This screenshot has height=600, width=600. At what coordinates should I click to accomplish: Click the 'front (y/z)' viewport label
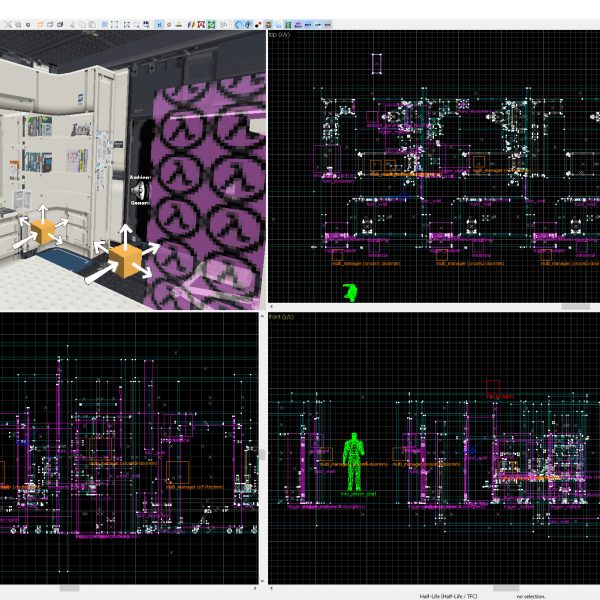(x=281, y=317)
